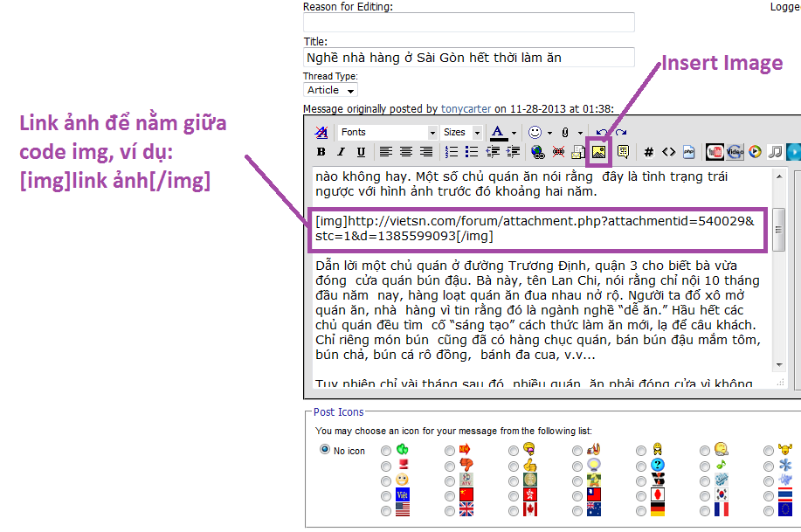Toggle bold formatting
This screenshot has width=801, height=532.
[321, 152]
